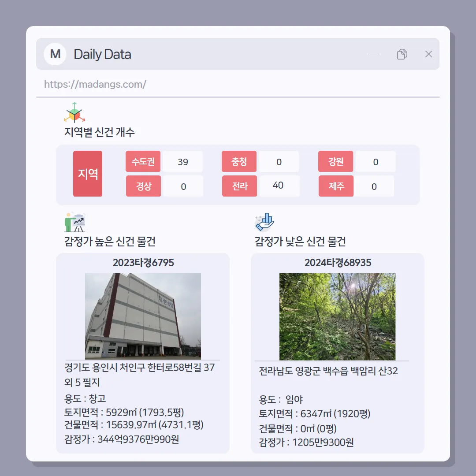
Task: Select the 전라 region button
Action: pos(239,186)
